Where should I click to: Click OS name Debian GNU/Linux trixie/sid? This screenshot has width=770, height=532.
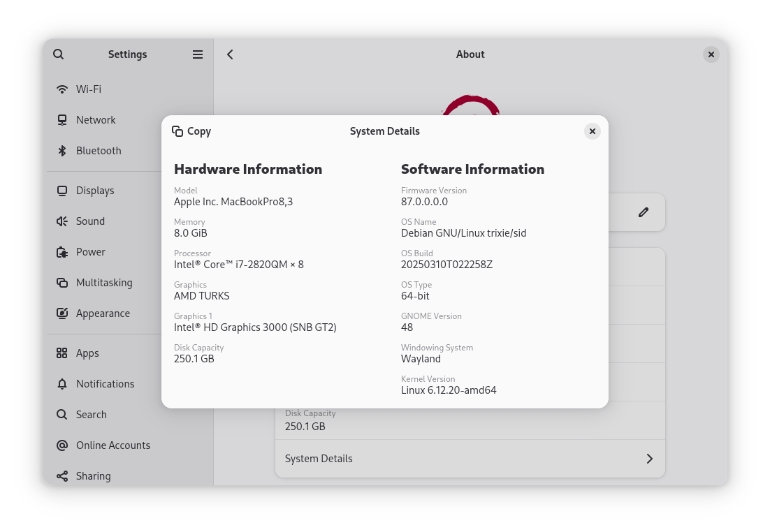pyautogui.click(x=463, y=233)
